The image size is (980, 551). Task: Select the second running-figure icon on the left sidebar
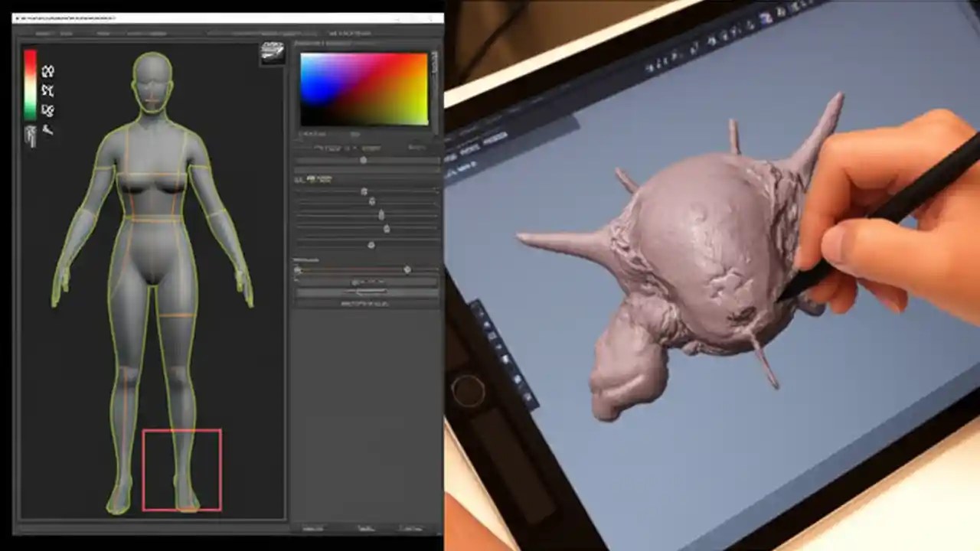(x=47, y=90)
